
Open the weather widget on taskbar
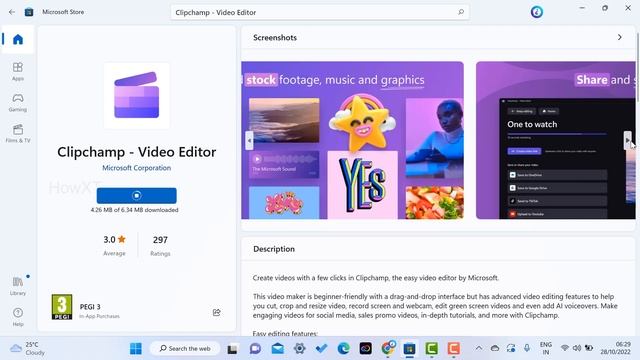tap(27, 349)
